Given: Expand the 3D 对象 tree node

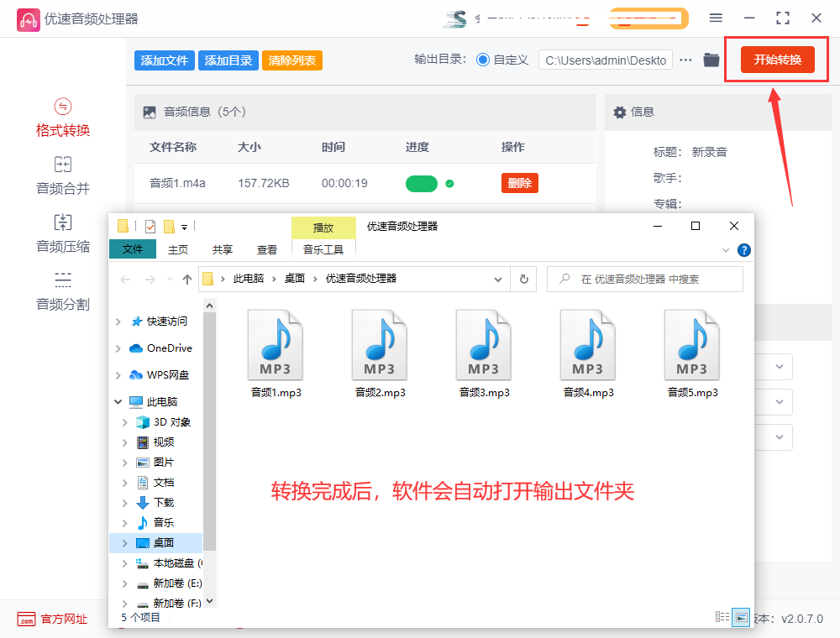Looking at the screenshot, I should (x=125, y=422).
